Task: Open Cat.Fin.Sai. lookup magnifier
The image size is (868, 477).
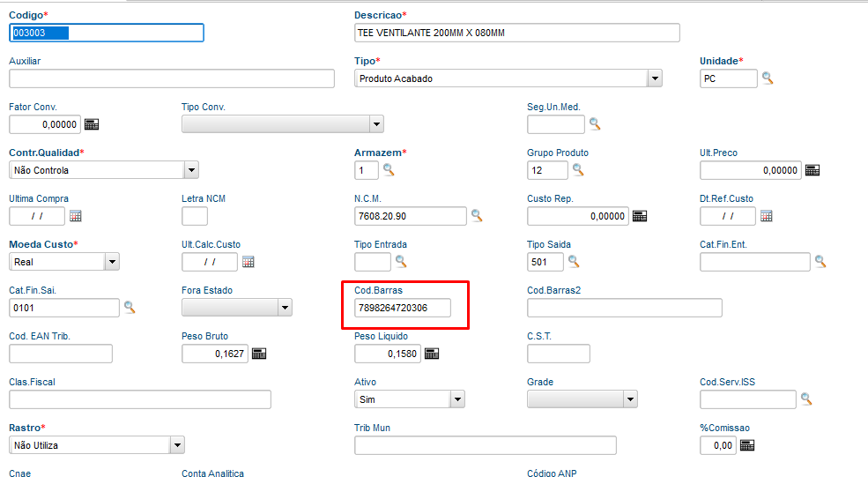Action: [130, 308]
